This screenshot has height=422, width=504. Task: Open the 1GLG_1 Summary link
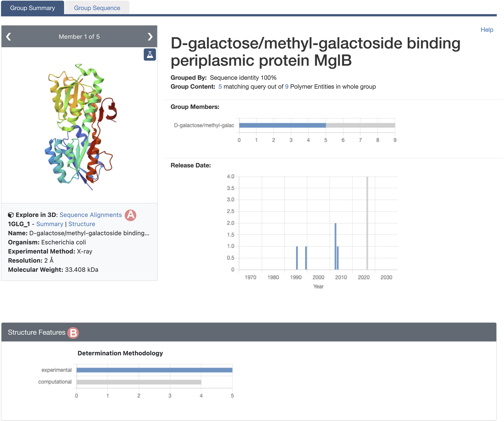click(x=50, y=224)
